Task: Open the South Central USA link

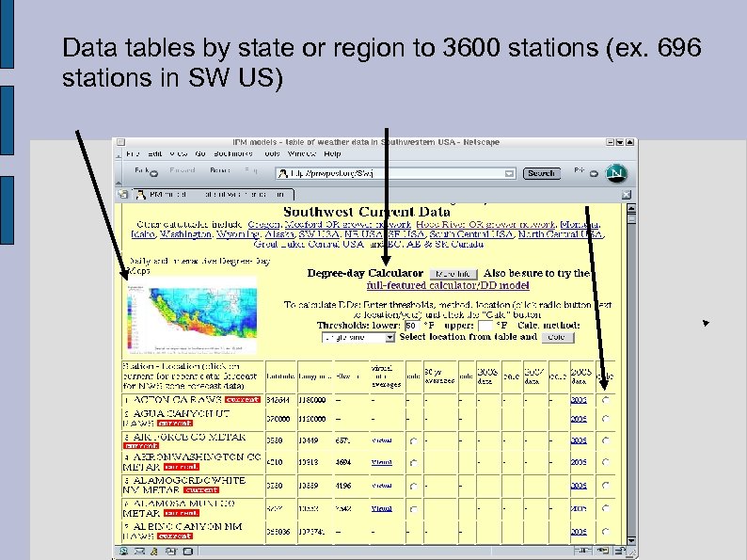Action: [x=471, y=234]
